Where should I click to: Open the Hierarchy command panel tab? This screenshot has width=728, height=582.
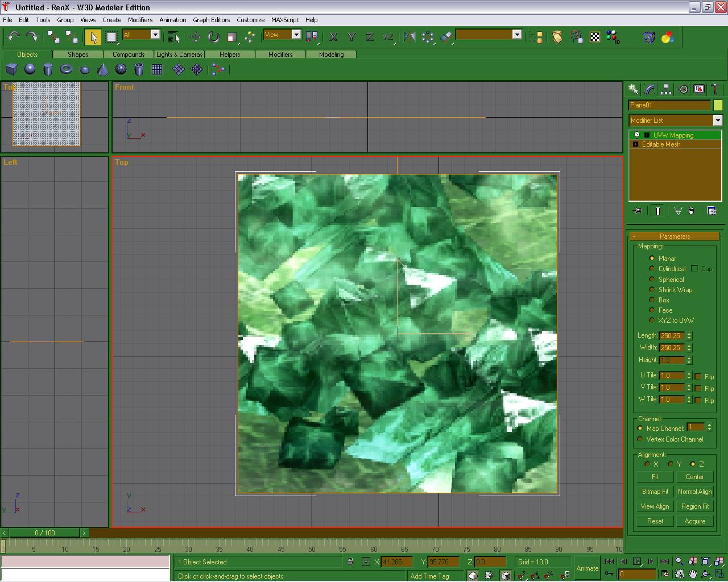pos(666,89)
